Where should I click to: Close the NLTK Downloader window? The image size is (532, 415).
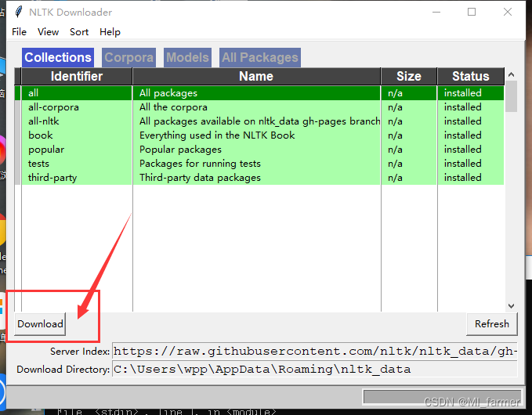[508, 12]
